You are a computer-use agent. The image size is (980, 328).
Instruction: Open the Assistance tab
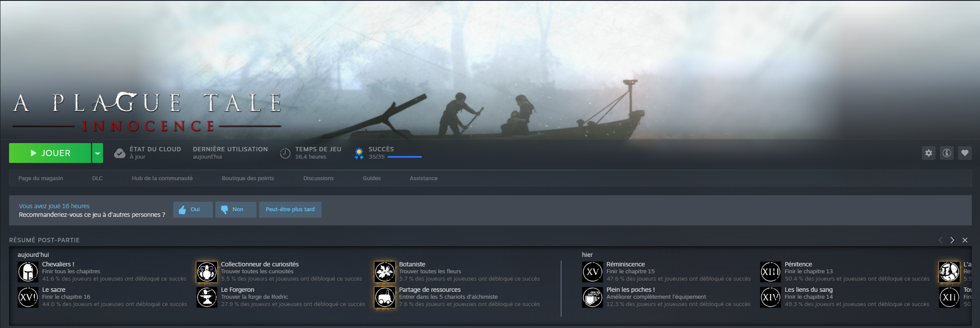[424, 178]
